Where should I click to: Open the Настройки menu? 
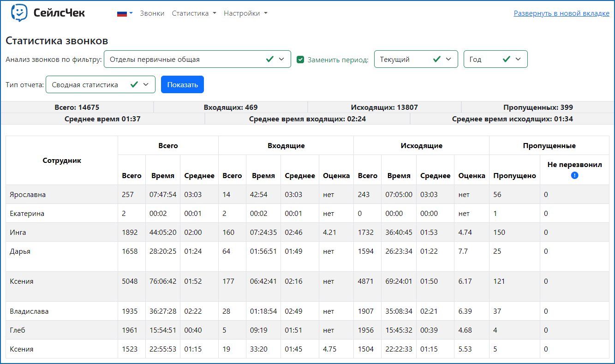245,13
